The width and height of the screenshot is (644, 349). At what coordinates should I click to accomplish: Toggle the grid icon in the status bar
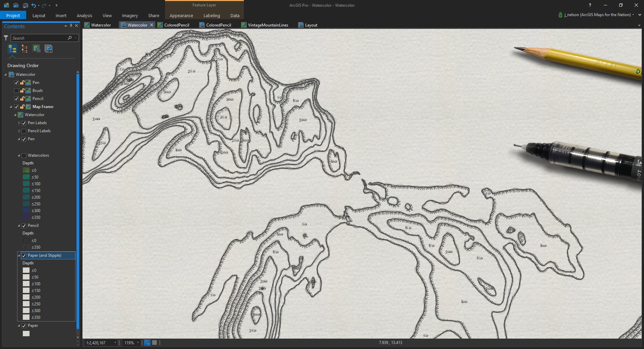(155, 343)
